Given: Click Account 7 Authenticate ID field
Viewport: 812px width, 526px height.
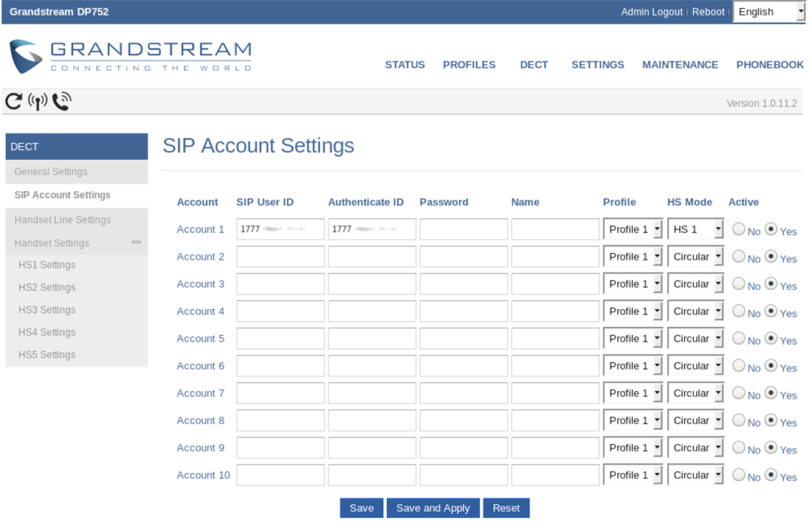Looking at the screenshot, I should click(x=372, y=393).
